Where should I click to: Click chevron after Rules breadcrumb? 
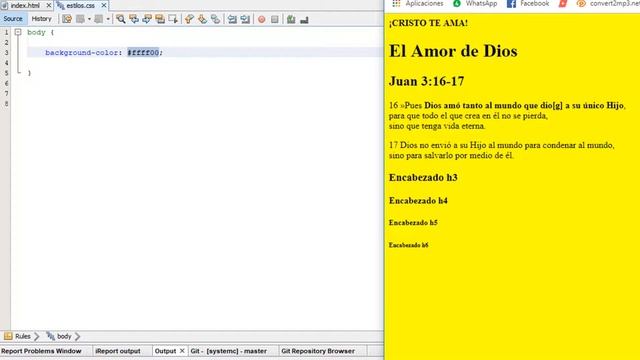click(x=37, y=336)
